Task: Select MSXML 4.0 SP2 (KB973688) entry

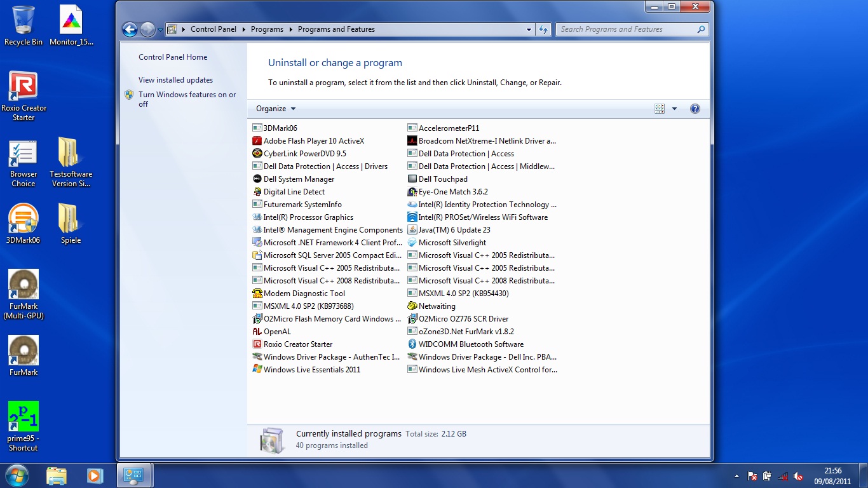Action: pos(303,306)
